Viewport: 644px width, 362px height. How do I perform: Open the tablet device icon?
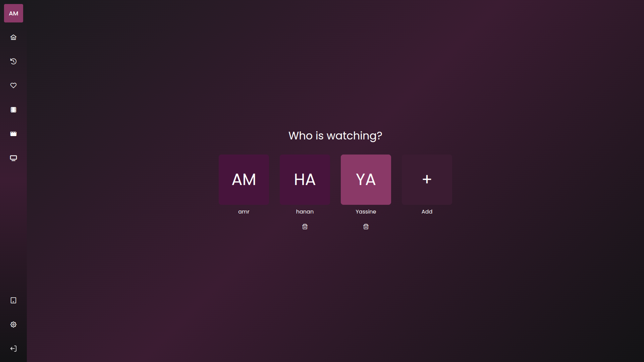tap(13, 300)
